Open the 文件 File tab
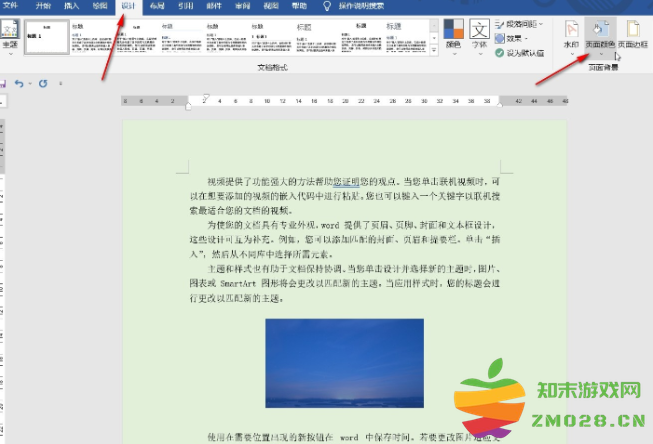 [x=10, y=6]
